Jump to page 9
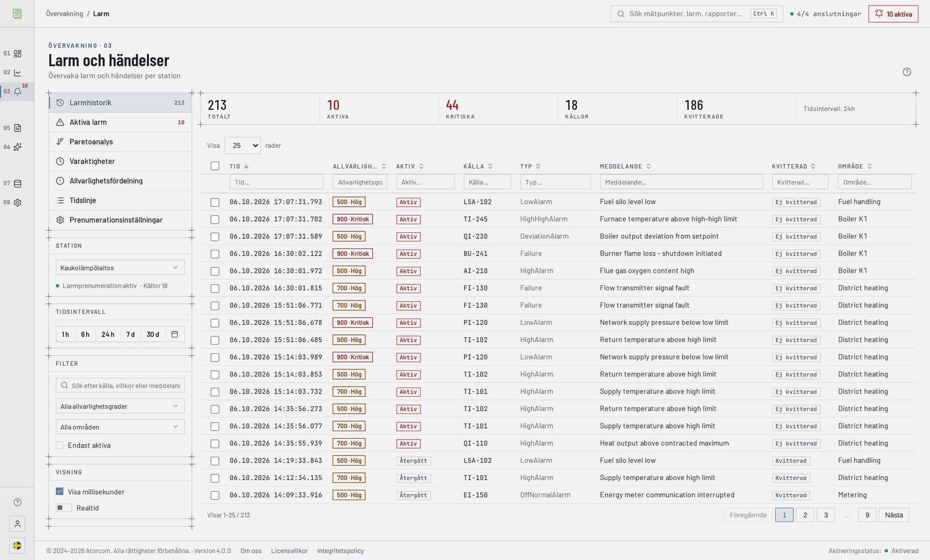The image size is (930, 560). point(867,515)
